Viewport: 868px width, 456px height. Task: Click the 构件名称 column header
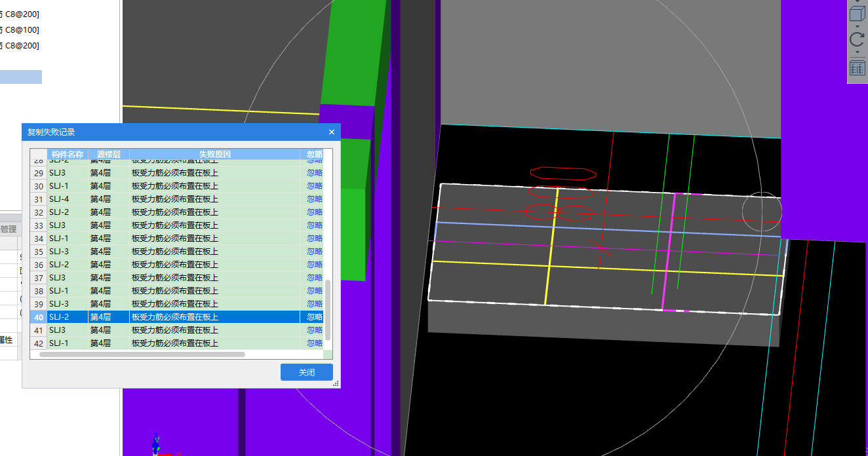pyautogui.click(x=68, y=155)
